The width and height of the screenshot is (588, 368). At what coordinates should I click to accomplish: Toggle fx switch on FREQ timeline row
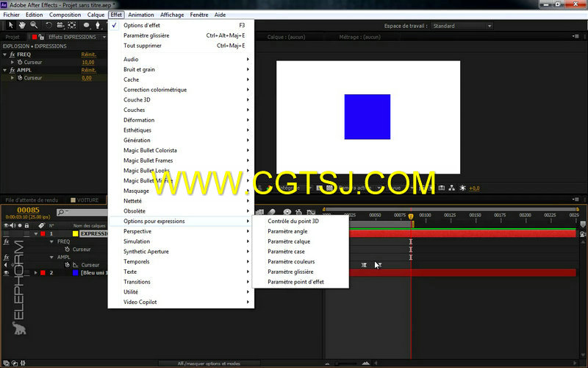(x=6, y=242)
